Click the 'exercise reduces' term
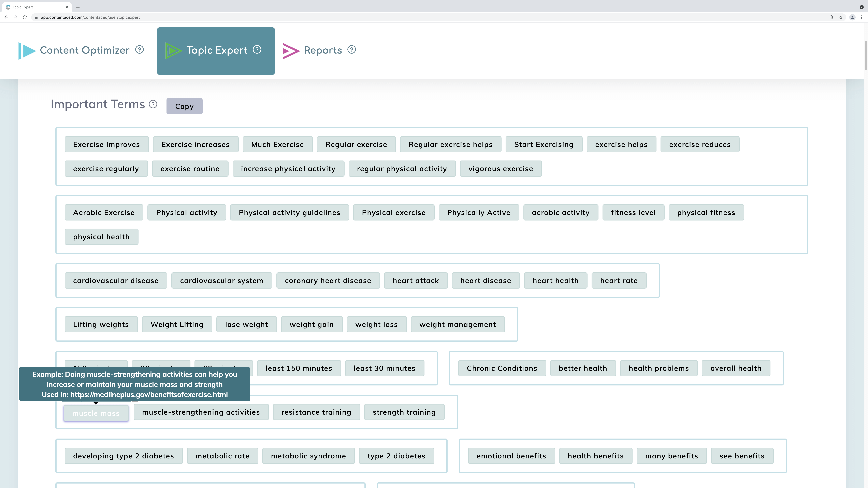Screen dimensions: 868x488 [x=700, y=144]
